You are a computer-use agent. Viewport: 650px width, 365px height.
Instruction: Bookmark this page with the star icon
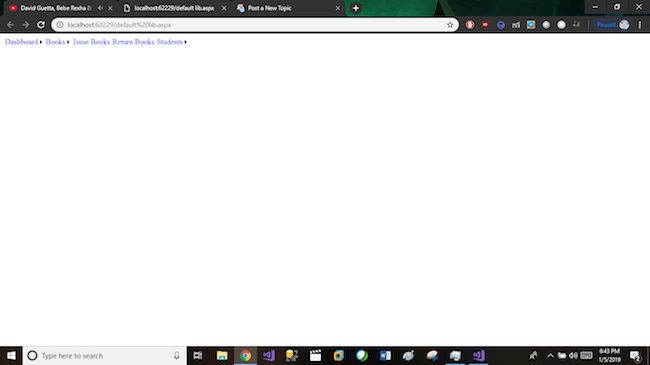pyautogui.click(x=450, y=25)
